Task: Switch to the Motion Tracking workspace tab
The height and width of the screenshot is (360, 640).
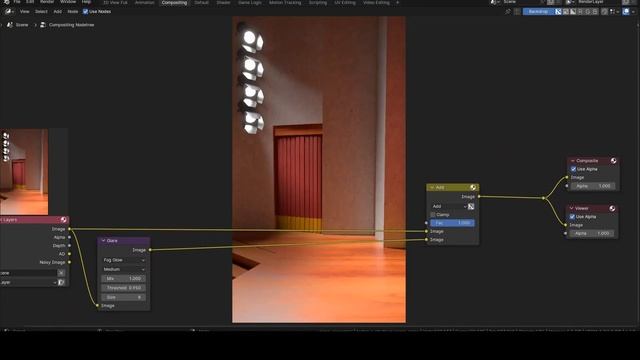Action: (285, 2)
